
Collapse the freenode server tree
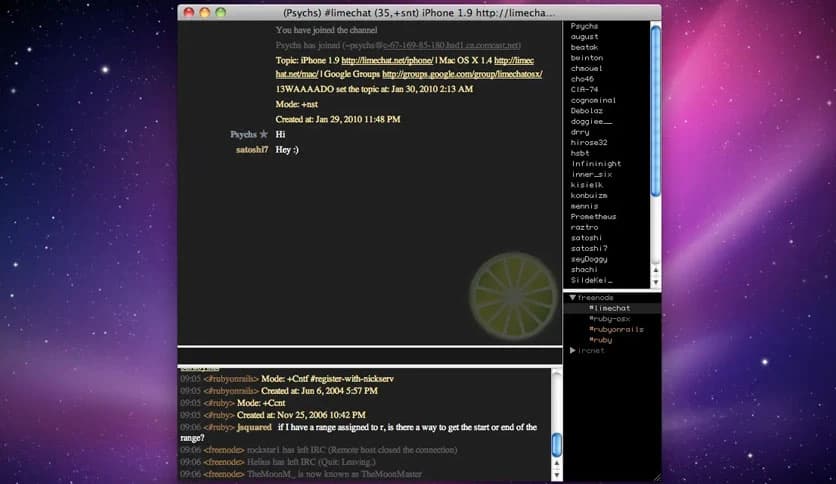click(x=572, y=297)
